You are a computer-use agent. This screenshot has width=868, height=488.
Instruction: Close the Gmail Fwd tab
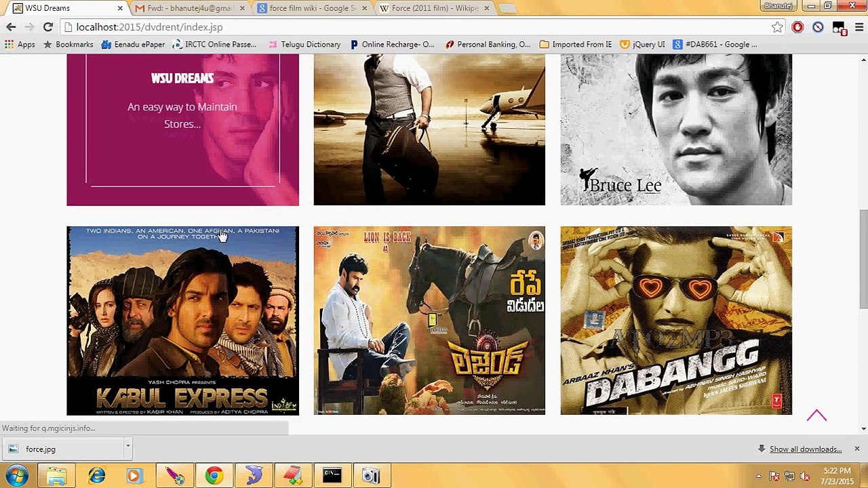(x=242, y=8)
